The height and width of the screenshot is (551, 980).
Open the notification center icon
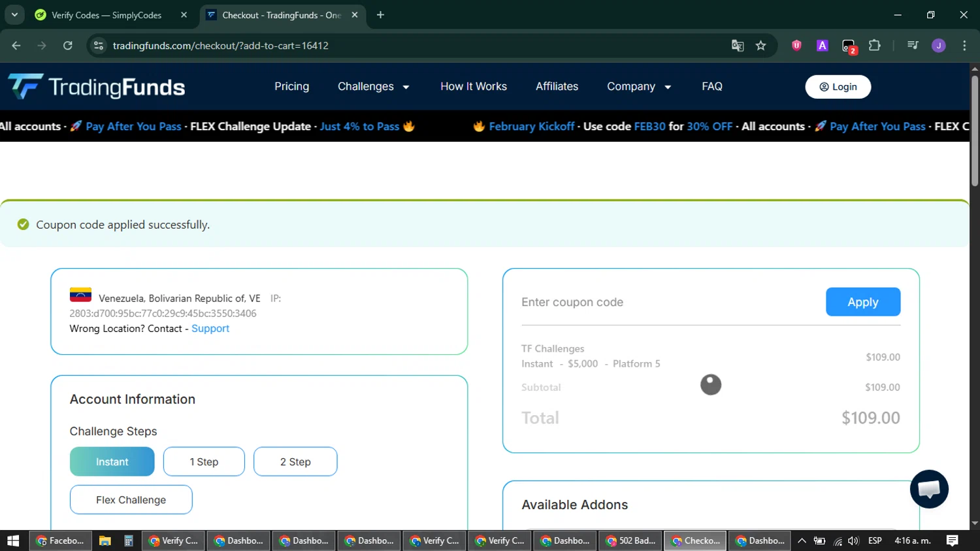point(953,541)
